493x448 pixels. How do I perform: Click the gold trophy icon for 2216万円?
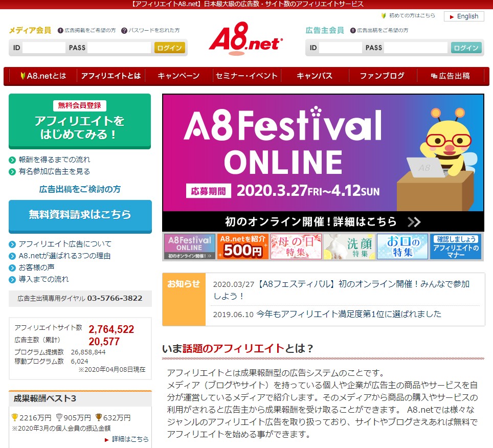pos(15,417)
